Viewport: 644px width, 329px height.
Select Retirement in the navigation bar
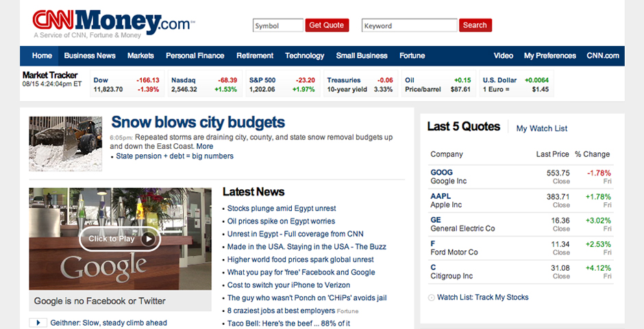click(x=255, y=56)
